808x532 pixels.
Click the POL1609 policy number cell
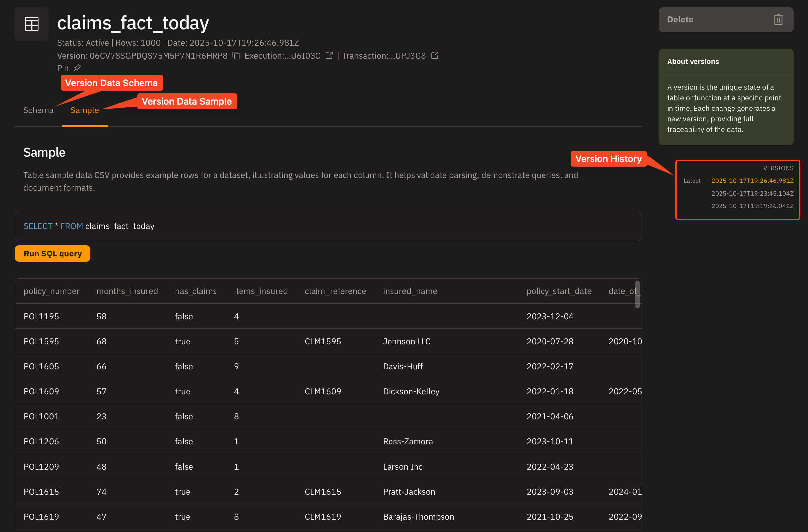[x=41, y=391]
